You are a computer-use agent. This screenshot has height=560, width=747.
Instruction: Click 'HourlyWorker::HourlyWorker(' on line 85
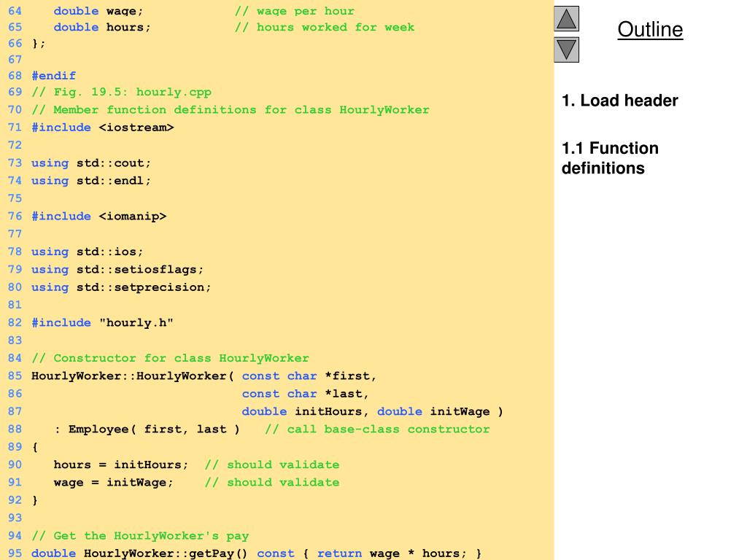pos(133,376)
